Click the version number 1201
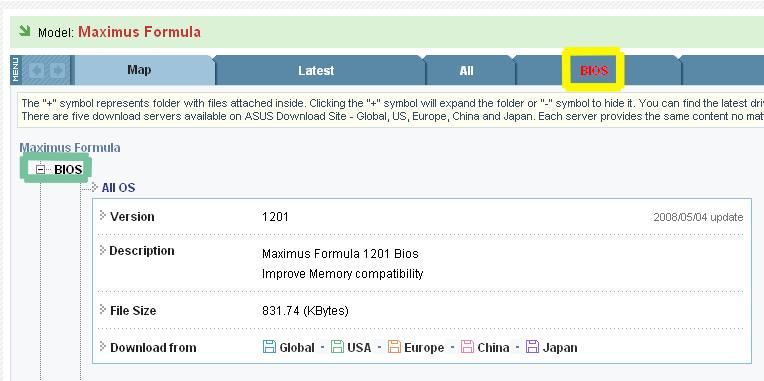Viewport: 764px width, 381px height. coord(275,217)
